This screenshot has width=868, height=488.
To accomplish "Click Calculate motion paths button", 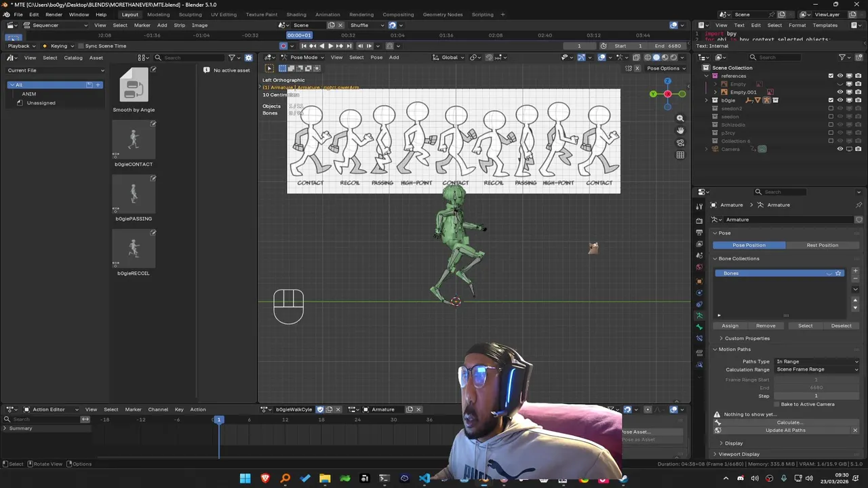I will pos(789,422).
